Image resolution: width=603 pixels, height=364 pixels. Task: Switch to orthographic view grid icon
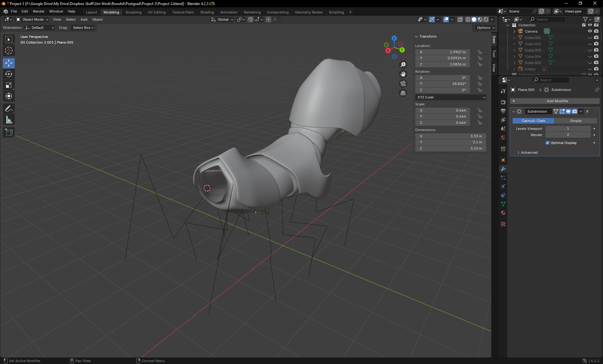tap(403, 93)
